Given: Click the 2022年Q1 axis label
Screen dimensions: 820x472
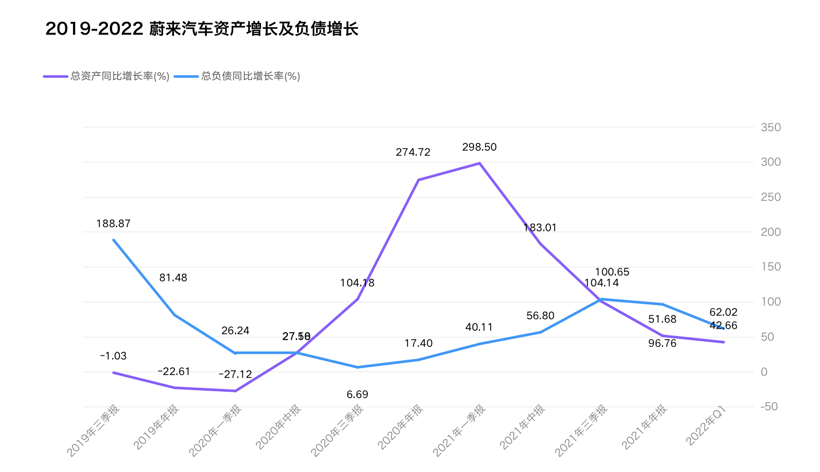Looking at the screenshot, I should point(707,426).
